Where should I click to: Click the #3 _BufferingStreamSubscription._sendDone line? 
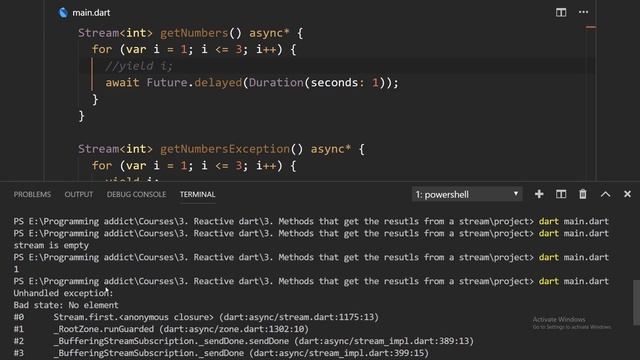point(221,353)
